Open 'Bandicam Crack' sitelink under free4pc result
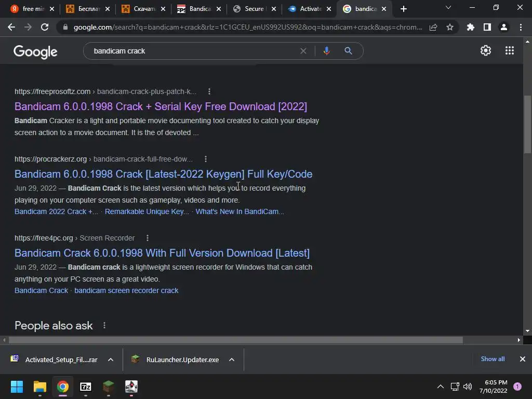Image resolution: width=532 pixels, height=399 pixels. tap(41, 291)
